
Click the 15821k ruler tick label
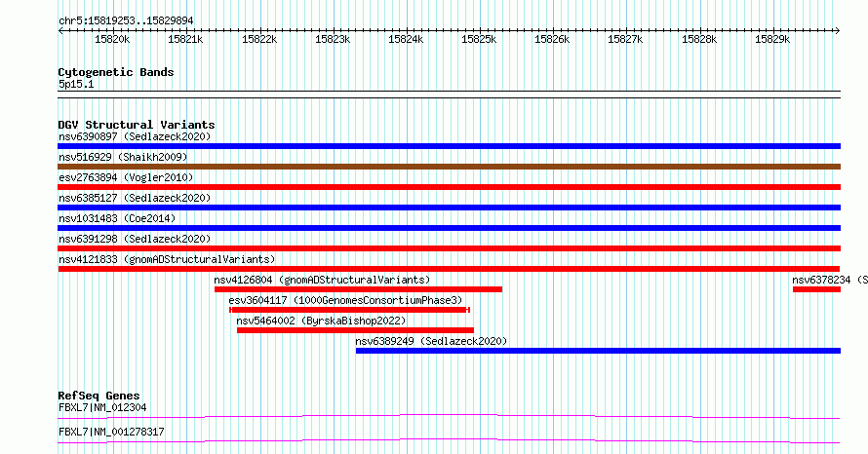185,39
